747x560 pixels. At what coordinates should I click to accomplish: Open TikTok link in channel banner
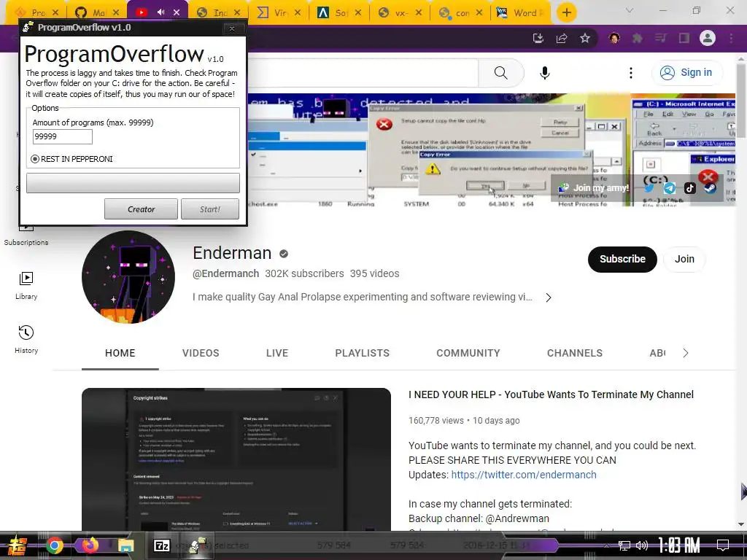tap(690, 188)
